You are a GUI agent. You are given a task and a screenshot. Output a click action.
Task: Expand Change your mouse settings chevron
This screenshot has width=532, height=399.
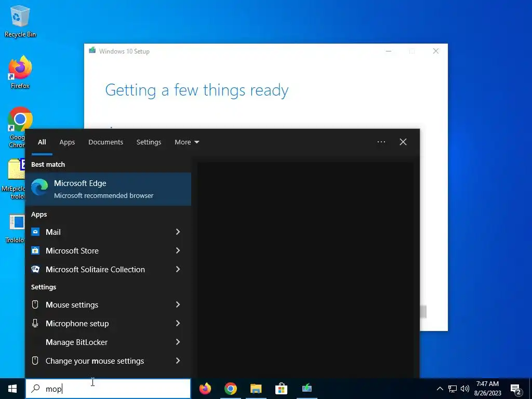point(178,361)
